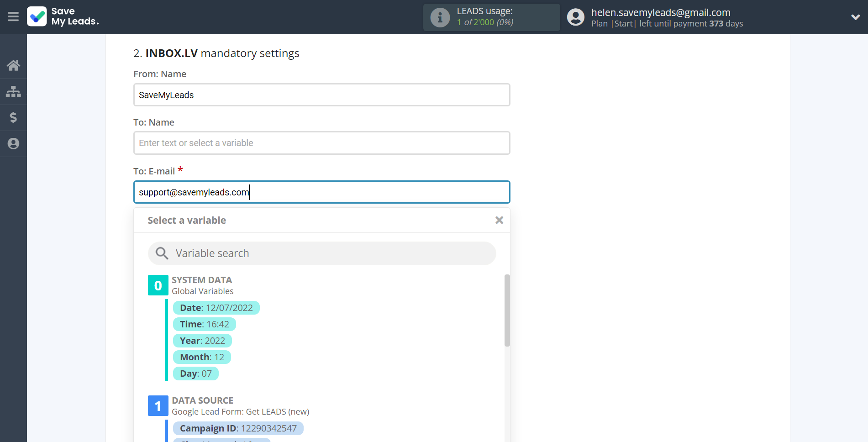Insert the Date: 12/07/2022 variable
The width and height of the screenshot is (868, 442).
[216, 308]
